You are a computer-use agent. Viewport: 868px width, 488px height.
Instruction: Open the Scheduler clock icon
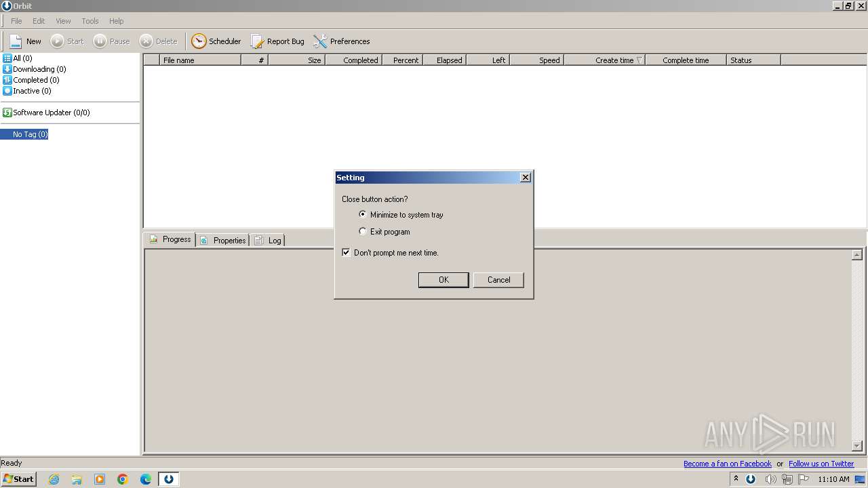click(x=199, y=41)
